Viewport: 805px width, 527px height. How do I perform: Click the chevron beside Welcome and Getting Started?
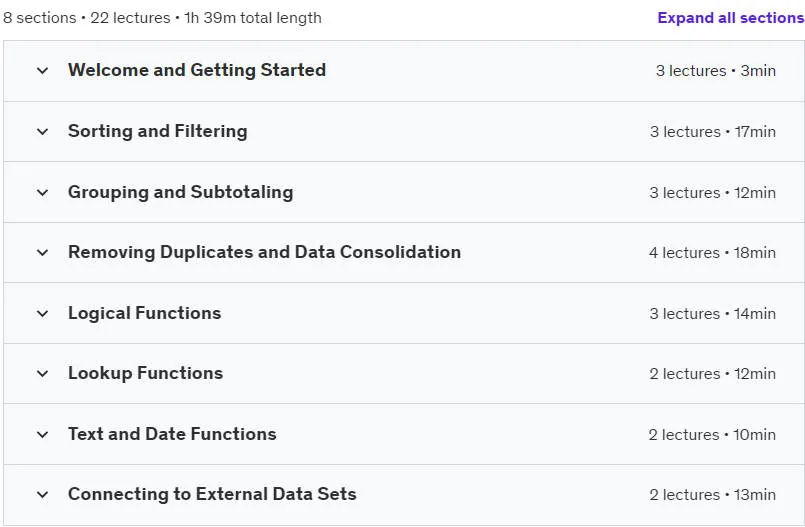click(43, 71)
